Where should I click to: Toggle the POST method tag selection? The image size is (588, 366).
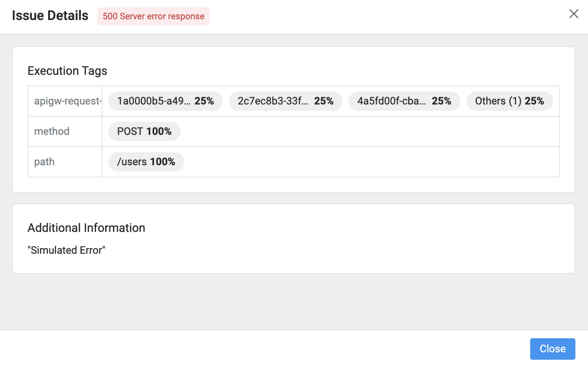tap(144, 131)
